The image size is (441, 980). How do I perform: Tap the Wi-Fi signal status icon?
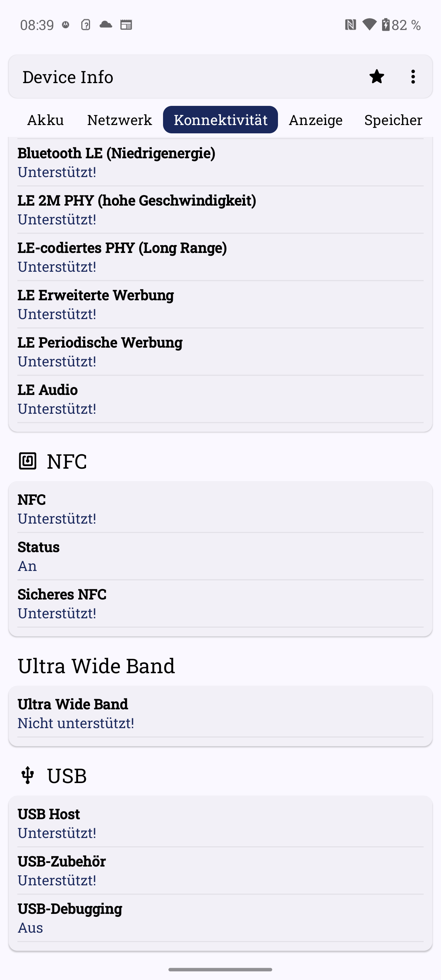[x=369, y=25]
